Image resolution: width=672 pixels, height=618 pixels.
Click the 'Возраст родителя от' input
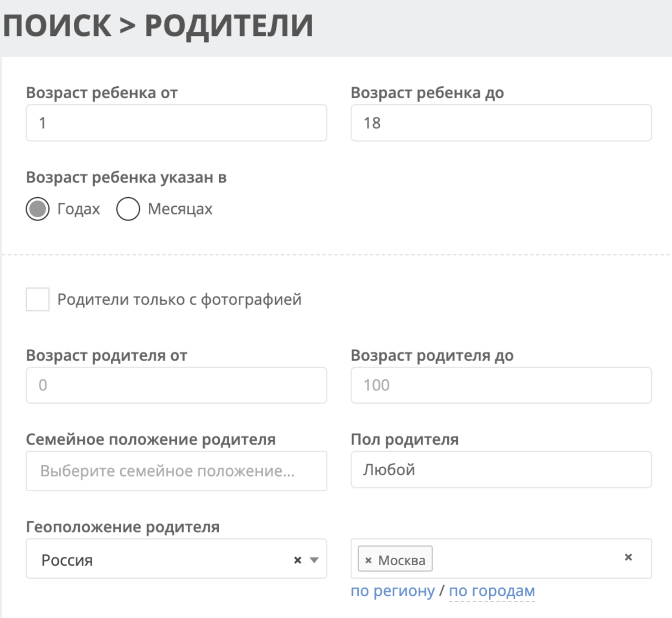pyautogui.click(x=176, y=385)
